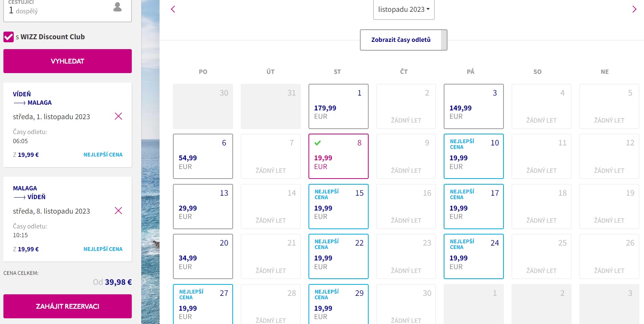Remove the Vídeň to Malaga flight
Screen dimensions: 644x324
[118, 116]
